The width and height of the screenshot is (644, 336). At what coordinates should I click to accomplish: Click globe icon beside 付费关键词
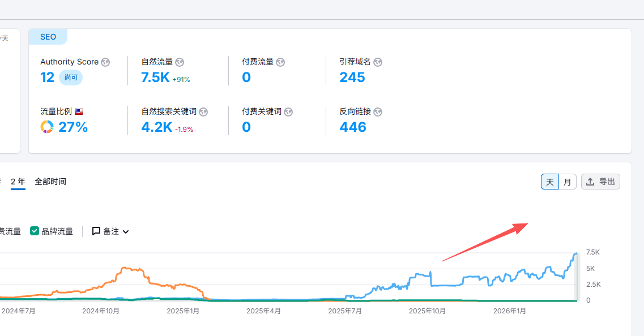point(288,112)
